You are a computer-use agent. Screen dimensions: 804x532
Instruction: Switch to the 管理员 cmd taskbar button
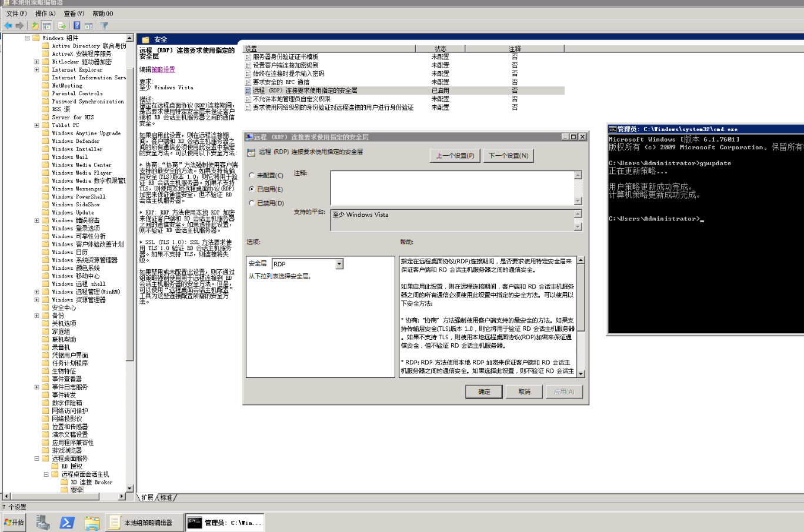pos(225,522)
